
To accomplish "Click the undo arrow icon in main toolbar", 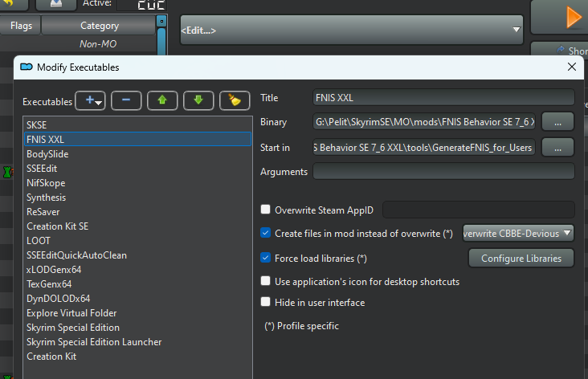I will tap(8, 4).
